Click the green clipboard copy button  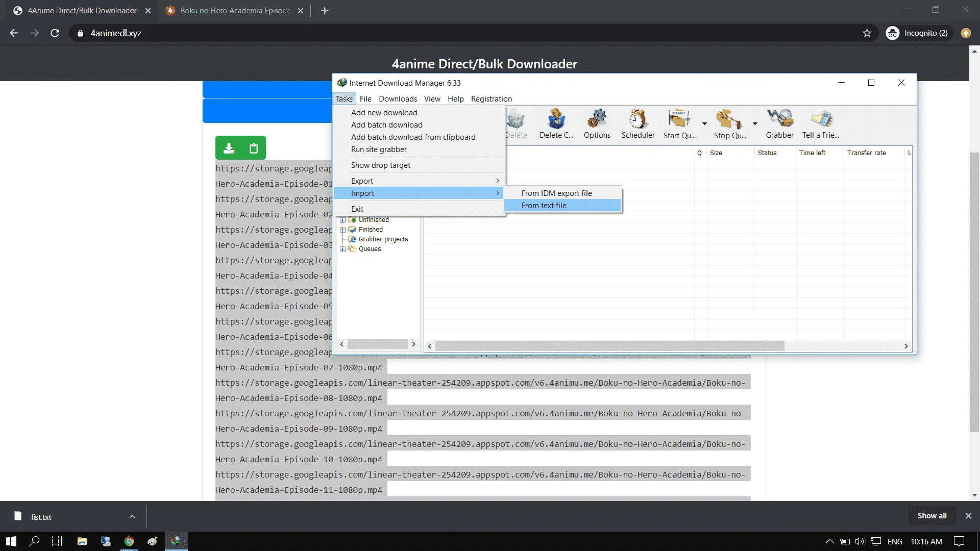(254, 148)
